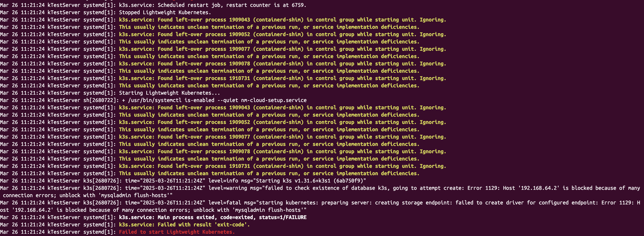Click the status=1/FAILURE text

point(283,217)
